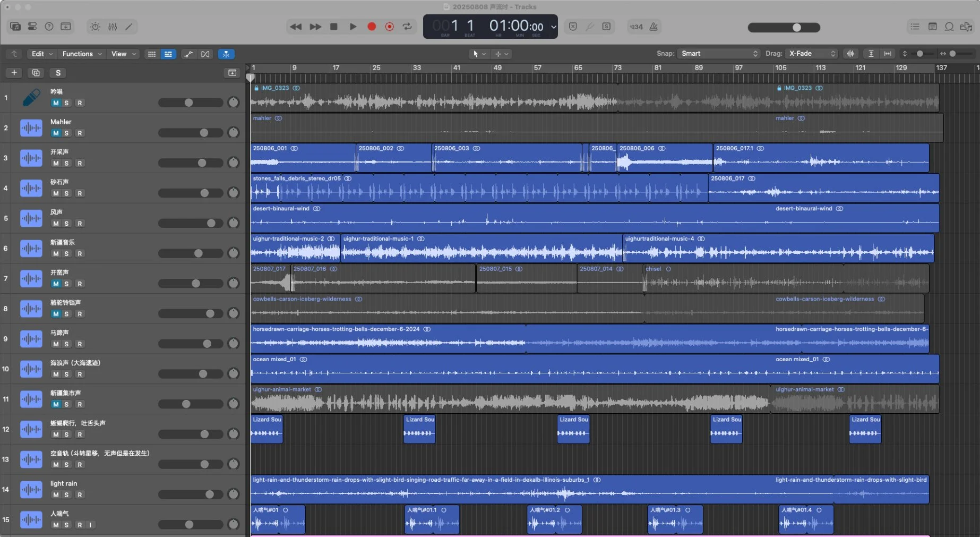
Task: Open the Functions menu
Action: point(82,54)
